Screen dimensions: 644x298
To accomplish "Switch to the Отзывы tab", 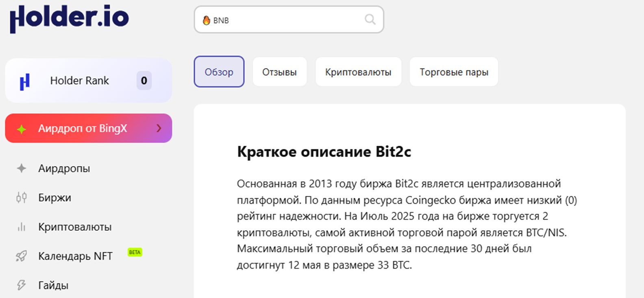I will coord(279,72).
